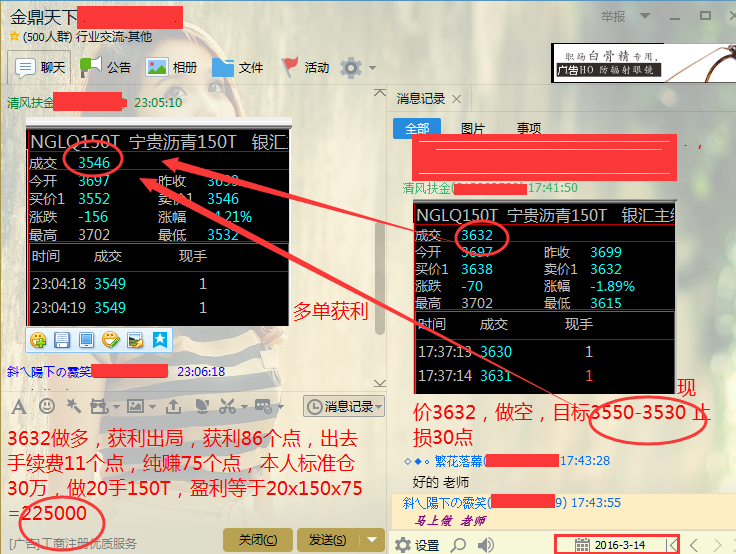This screenshot has height=554, width=736.
Task: Open the emoji smiley picker
Action: point(46,406)
